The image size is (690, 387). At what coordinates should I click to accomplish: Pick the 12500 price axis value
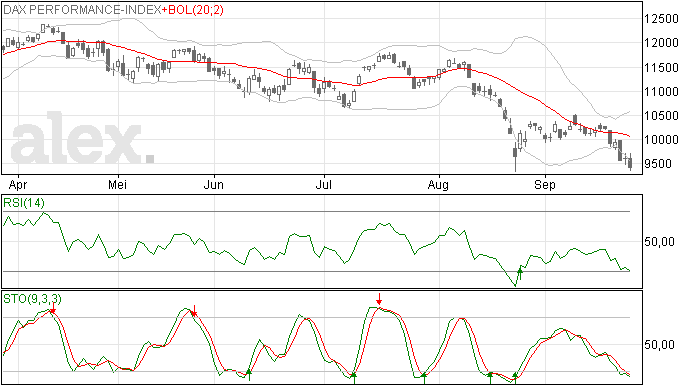coord(661,19)
